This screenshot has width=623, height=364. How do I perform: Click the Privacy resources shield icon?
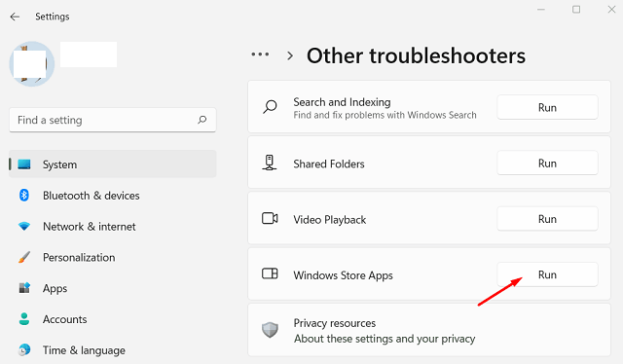coord(270,330)
